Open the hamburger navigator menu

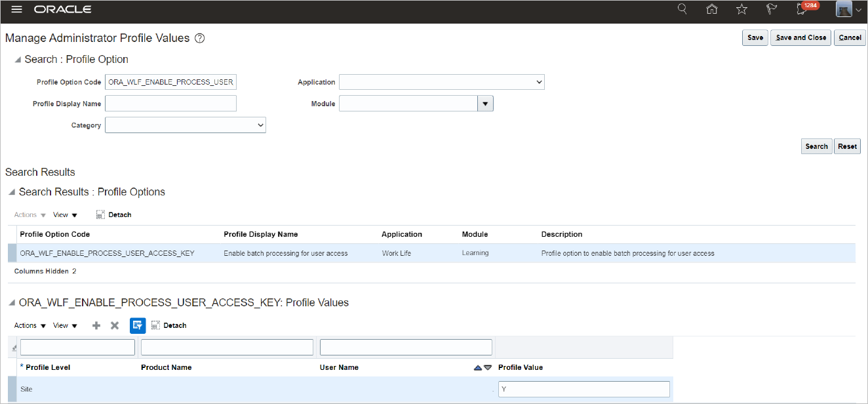[17, 10]
